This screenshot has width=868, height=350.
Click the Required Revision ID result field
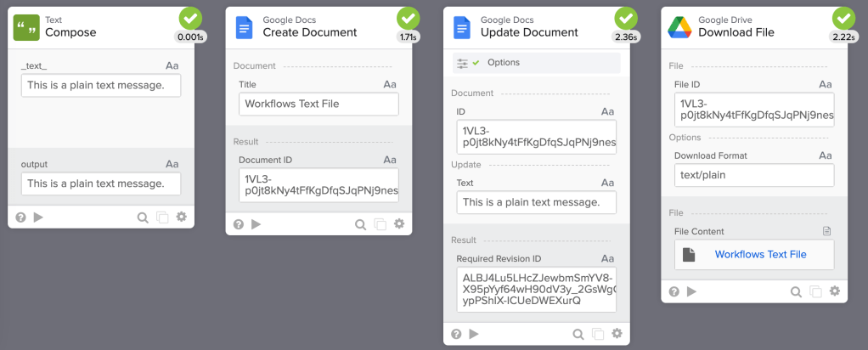click(536, 289)
